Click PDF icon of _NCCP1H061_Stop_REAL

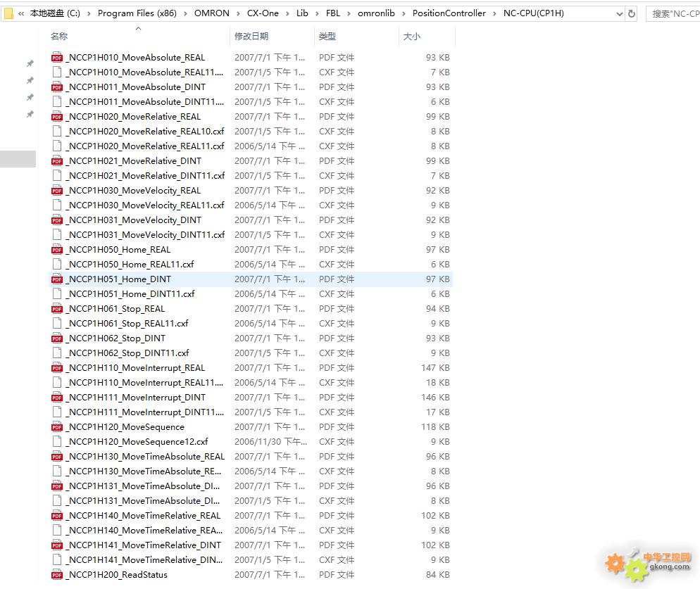[57, 309]
